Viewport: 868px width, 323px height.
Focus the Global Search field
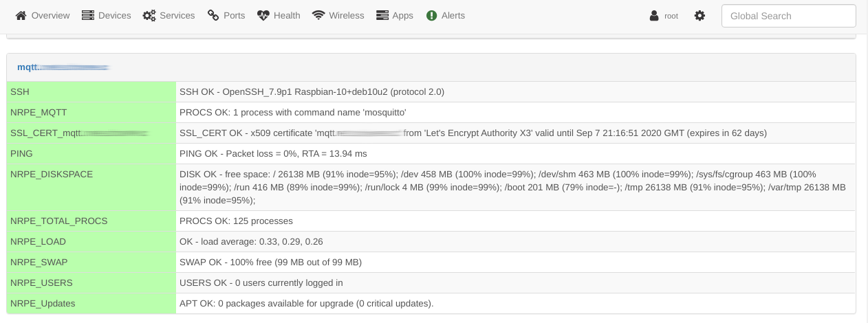click(x=788, y=16)
